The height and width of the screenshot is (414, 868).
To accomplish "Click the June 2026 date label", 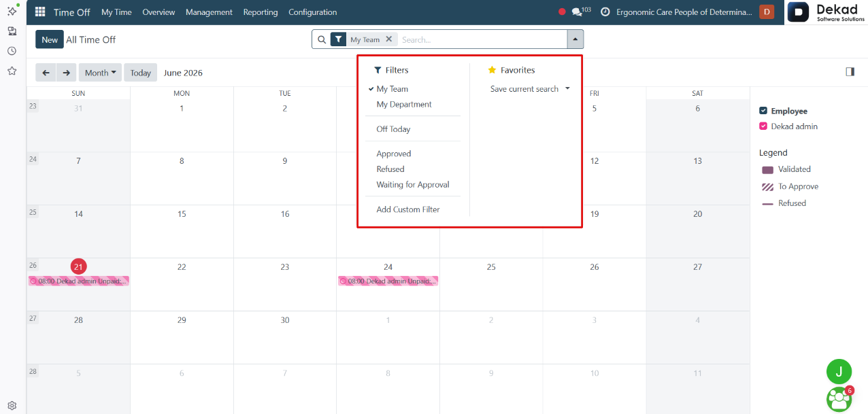I will coord(183,73).
